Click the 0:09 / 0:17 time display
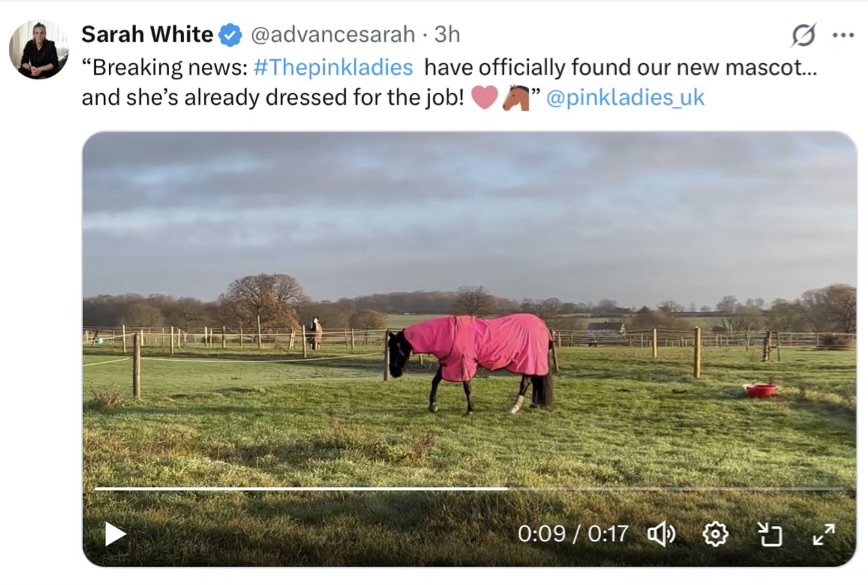The width and height of the screenshot is (868, 585). (573, 534)
